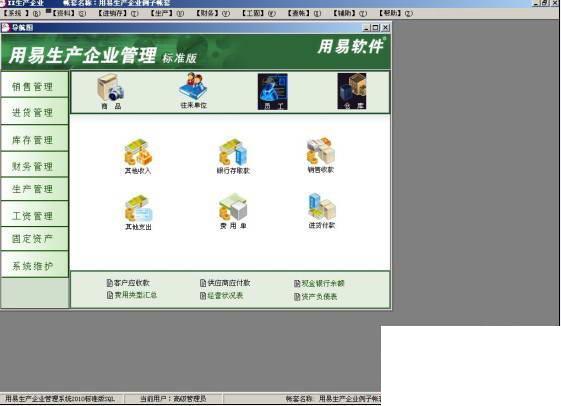This screenshot has width=561, height=406.
Task: Open the 银行存取款 icon
Action: 233,156
